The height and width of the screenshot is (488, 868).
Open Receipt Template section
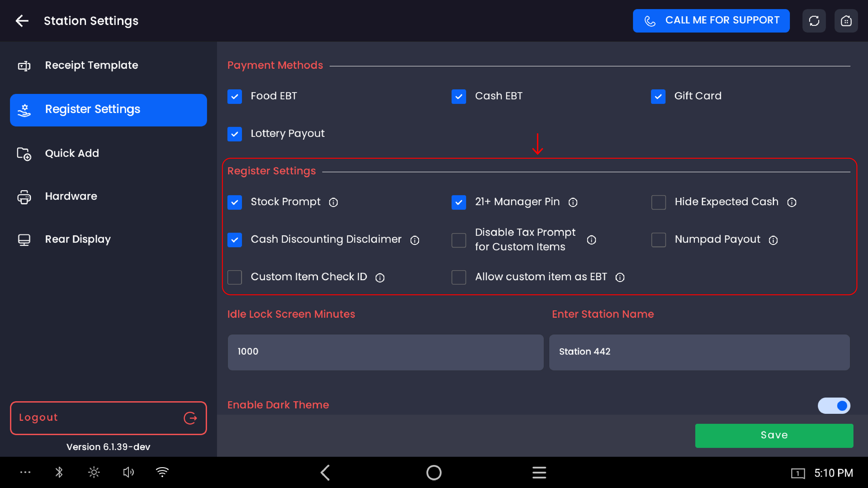108,65
